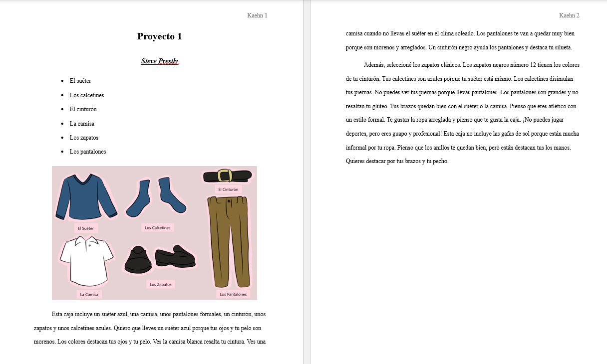Click the gray gap between pages
The width and height of the screenshot is (607, 364).
[306, 199]
